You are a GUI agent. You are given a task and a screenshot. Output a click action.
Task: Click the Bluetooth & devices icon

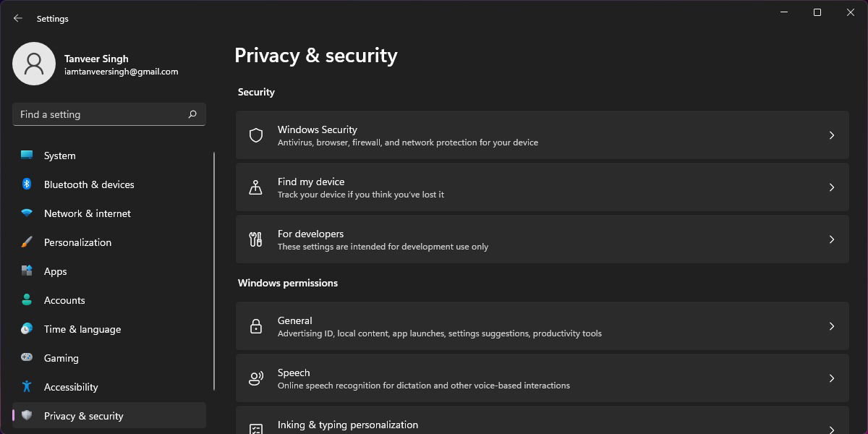(x=27, y=184)
